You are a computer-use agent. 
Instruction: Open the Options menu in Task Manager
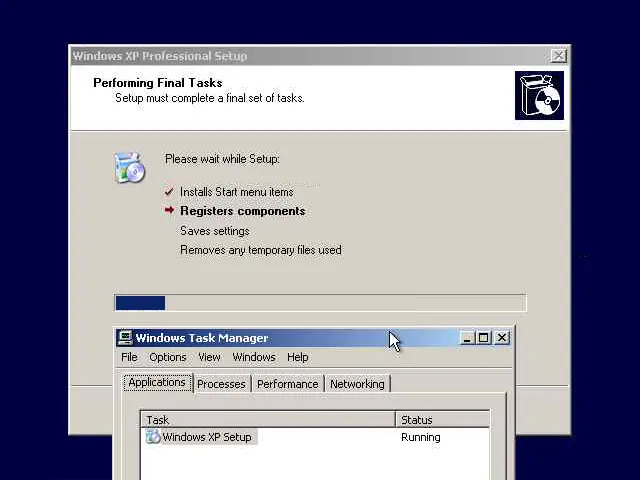[x=168, y=357]
